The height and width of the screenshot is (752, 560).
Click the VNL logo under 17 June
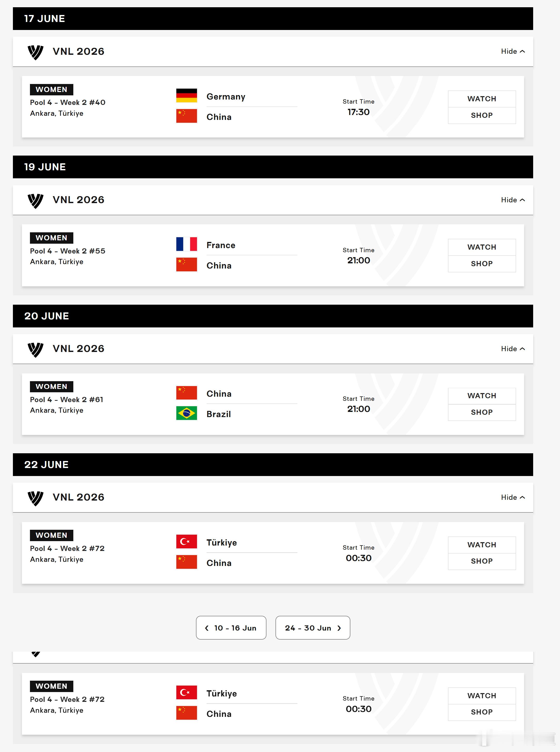click(x=35, y=52)
